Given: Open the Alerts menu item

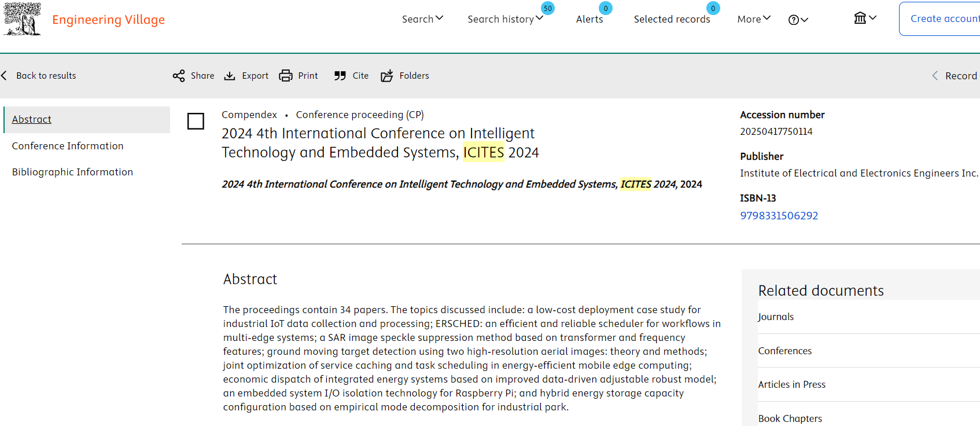Looking at the screenshot, I should click(590, 19).
